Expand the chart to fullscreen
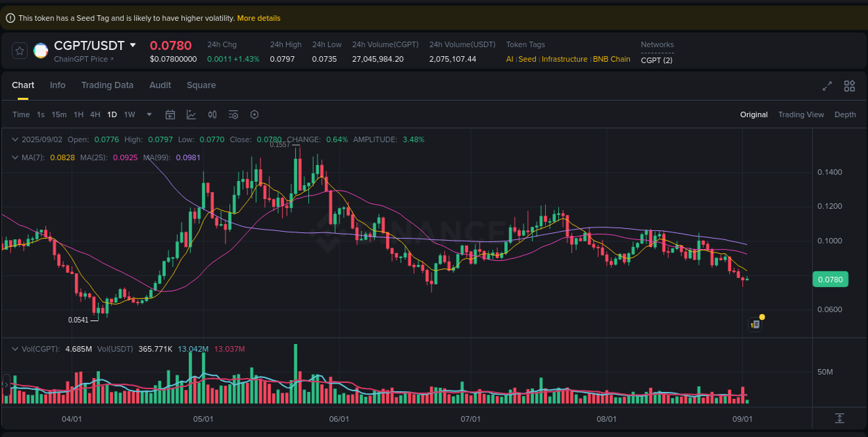 click(x=827, y=86)
